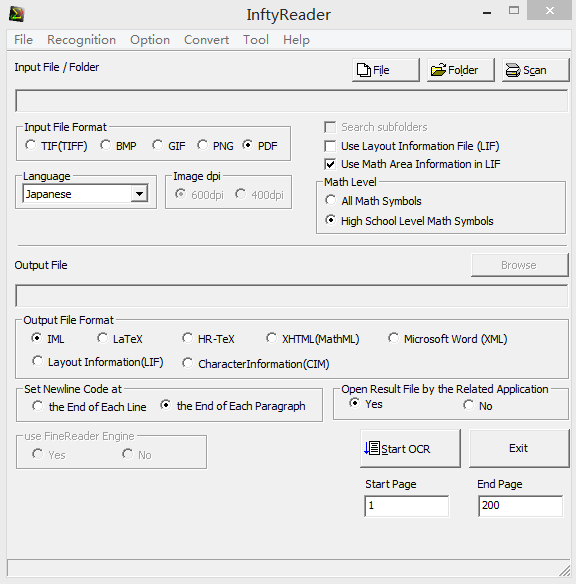Open the Recognition menu
The height and width of the screenshot is (584, 576).
[81, 39]
